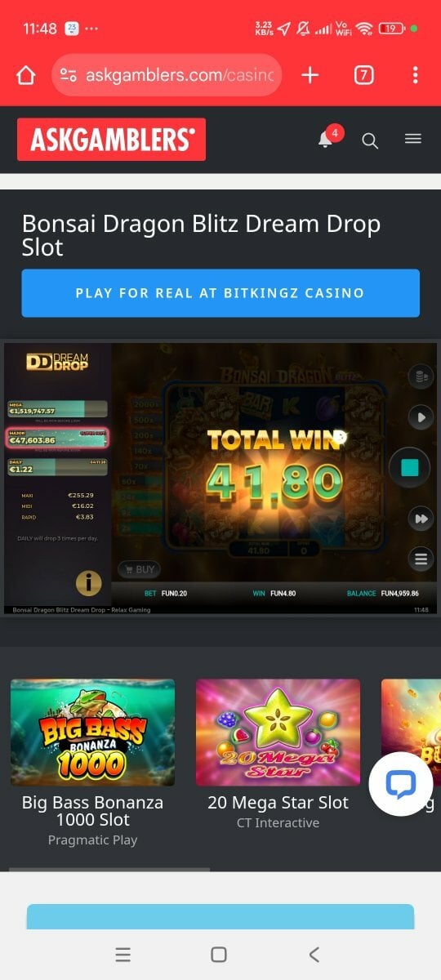Open a new tab with plus icon
The width and height of the screenshot is (441, 980).
(x=310, y=75)
